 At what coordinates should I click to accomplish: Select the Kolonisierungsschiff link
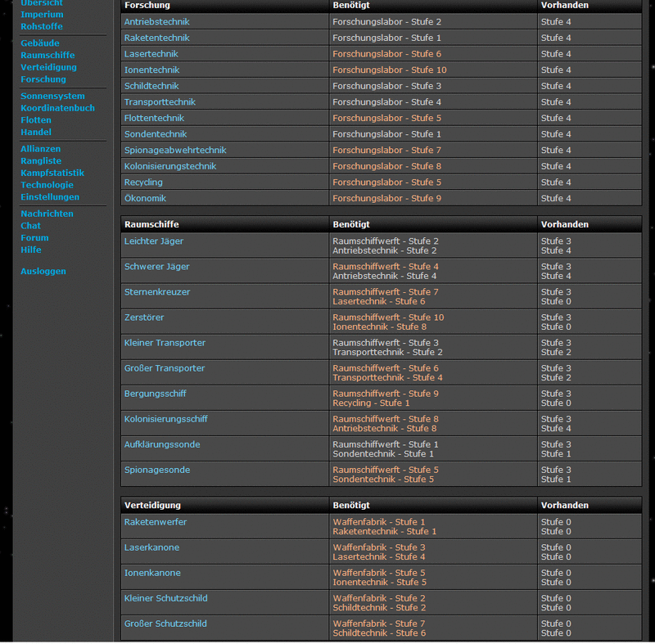coord(165,419)
